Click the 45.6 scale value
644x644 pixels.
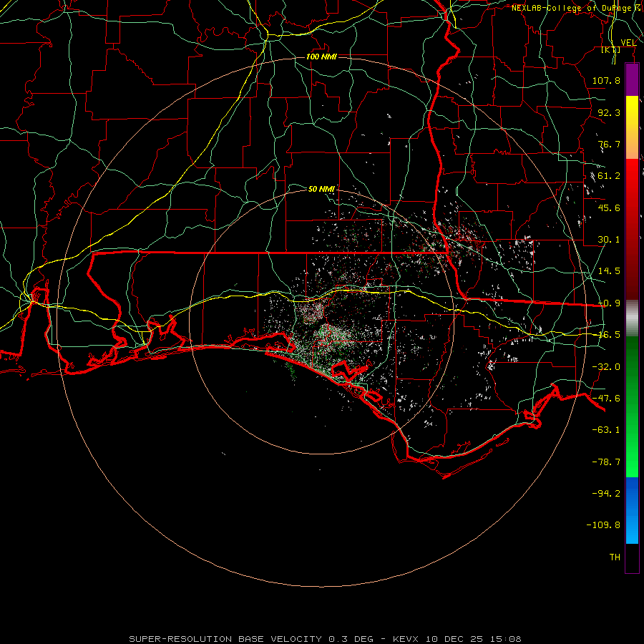(609, 208)
